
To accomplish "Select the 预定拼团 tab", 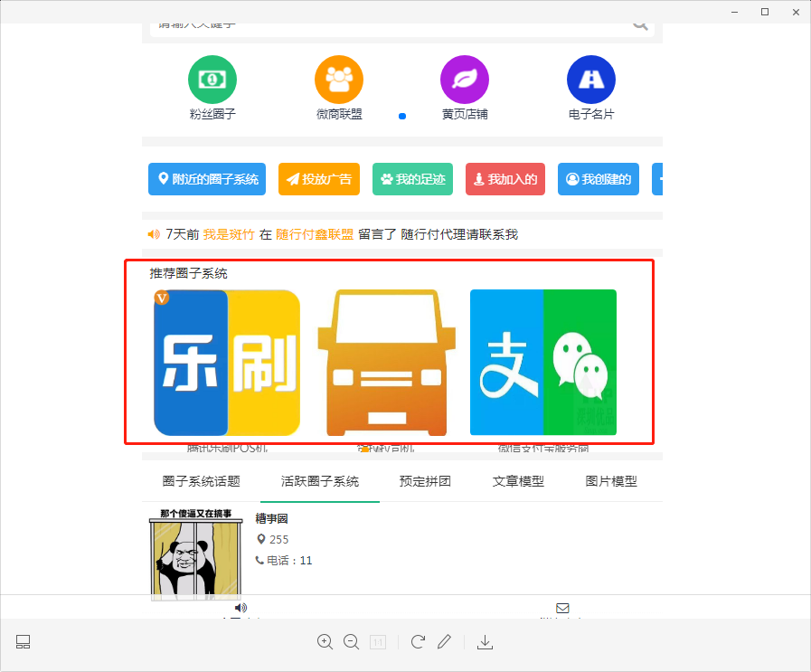I will [x=426, y=481].
